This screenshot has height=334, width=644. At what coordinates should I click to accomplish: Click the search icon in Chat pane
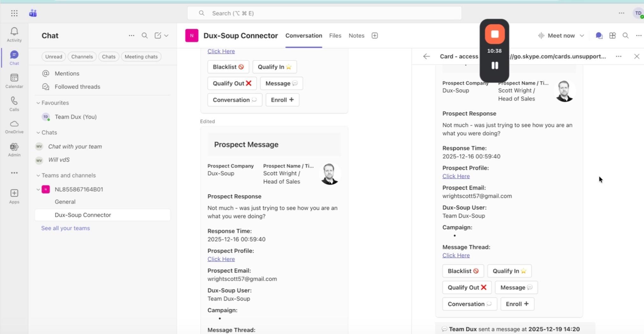coord(144,35)
